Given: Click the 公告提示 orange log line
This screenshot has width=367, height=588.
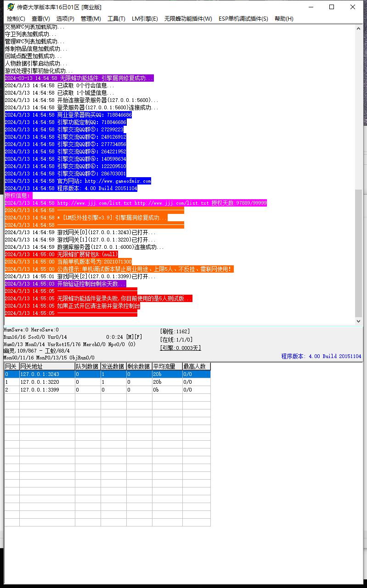Looking at the screenshot, I should (119, 269).
